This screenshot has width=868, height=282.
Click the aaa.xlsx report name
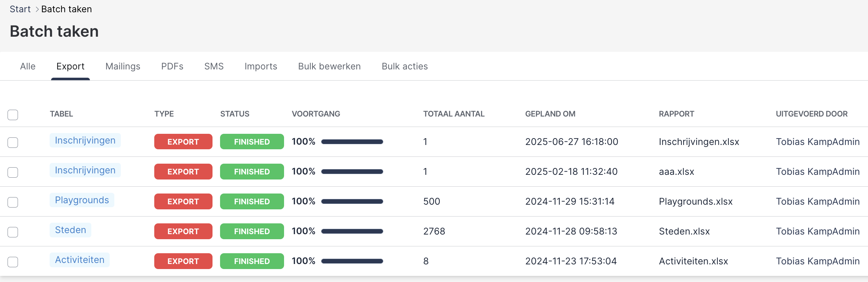(676, 172)
